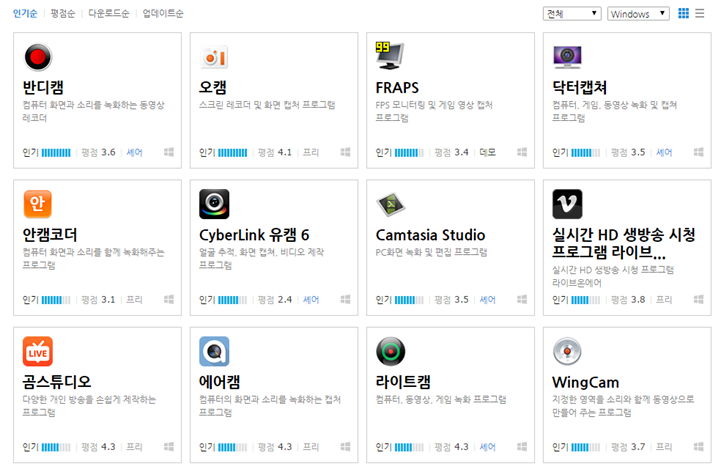This screenshot has width=721, height=469.
Task: Open the 전체 category dropdown
Action: pos(572,14)
